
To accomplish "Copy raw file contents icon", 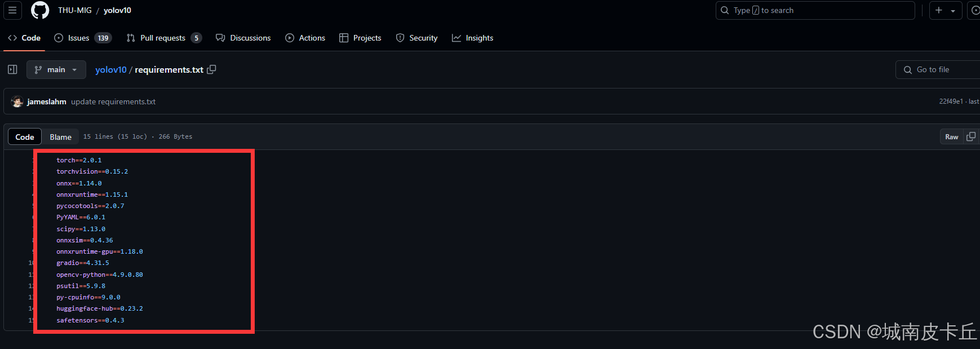I will 971,137.
